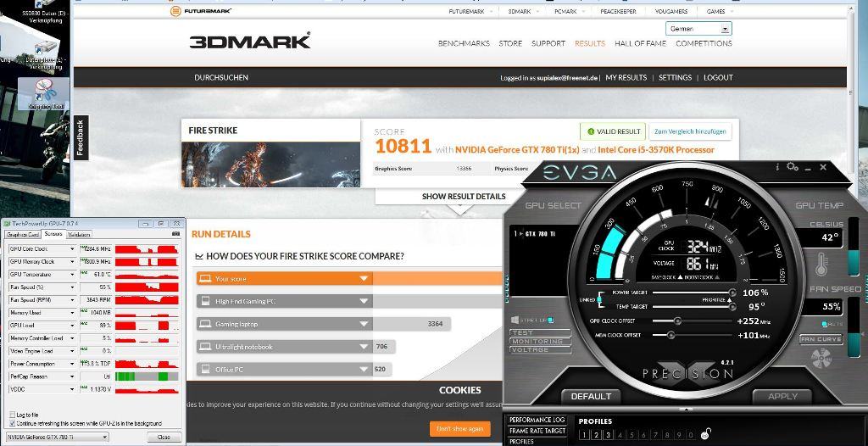
Task: Select profile slot 1 in Precision
Action: pos(583,436)
